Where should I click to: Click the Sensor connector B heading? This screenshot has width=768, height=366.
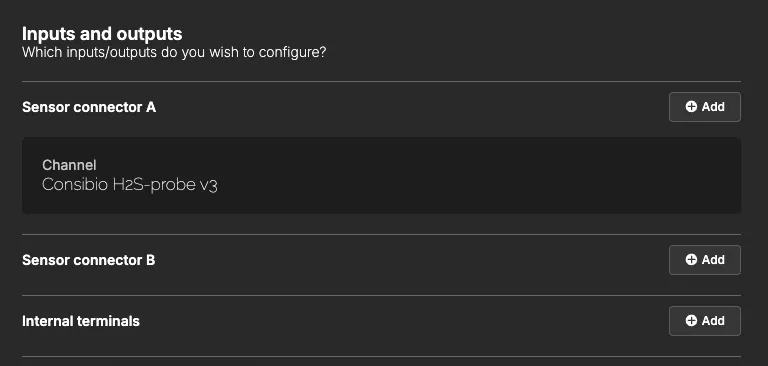click(89, 260)
